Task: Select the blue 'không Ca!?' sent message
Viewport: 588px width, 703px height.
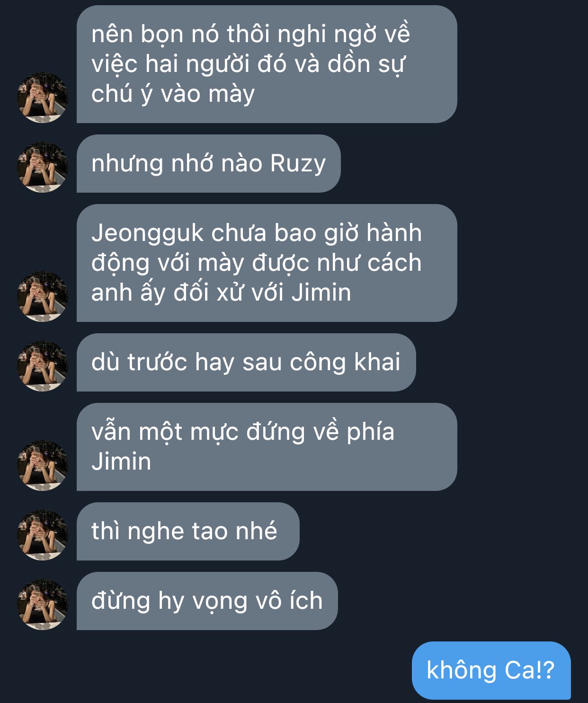Action: pos(491,670)
